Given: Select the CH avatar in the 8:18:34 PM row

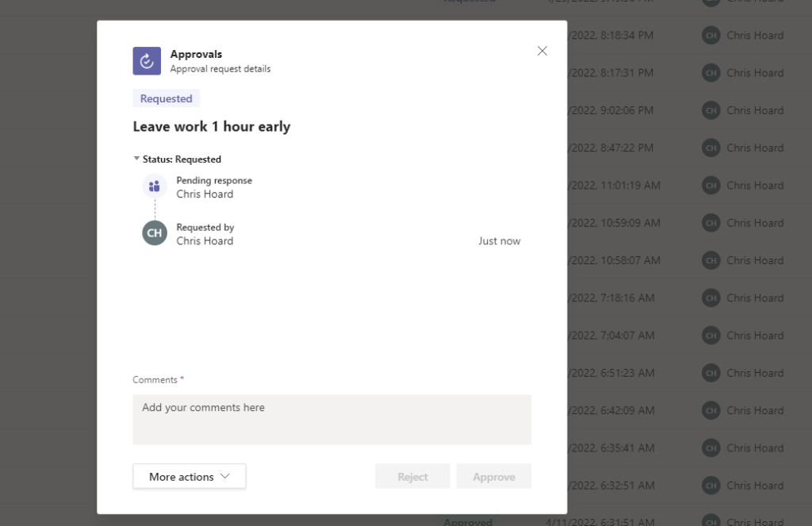Looking at the screenshot, I should [711, 35].
